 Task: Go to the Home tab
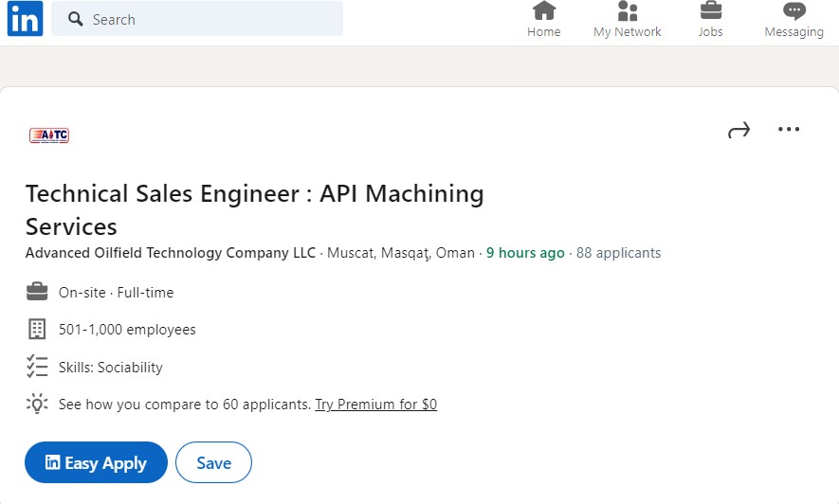543,19
